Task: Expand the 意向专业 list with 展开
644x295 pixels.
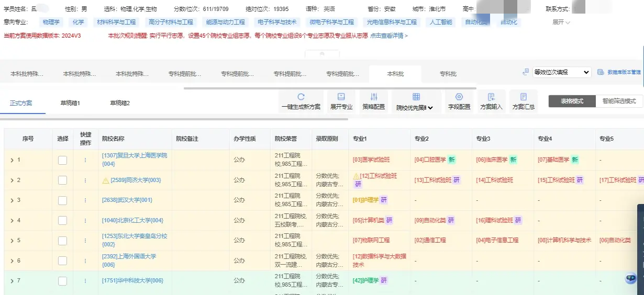Action: 561,22
